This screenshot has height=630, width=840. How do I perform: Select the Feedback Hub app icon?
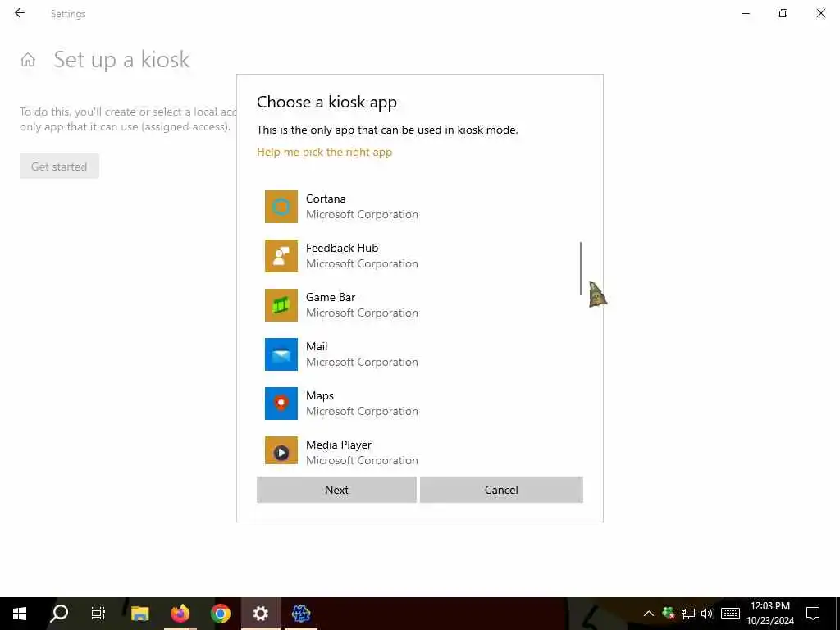[x=281, y=256]
